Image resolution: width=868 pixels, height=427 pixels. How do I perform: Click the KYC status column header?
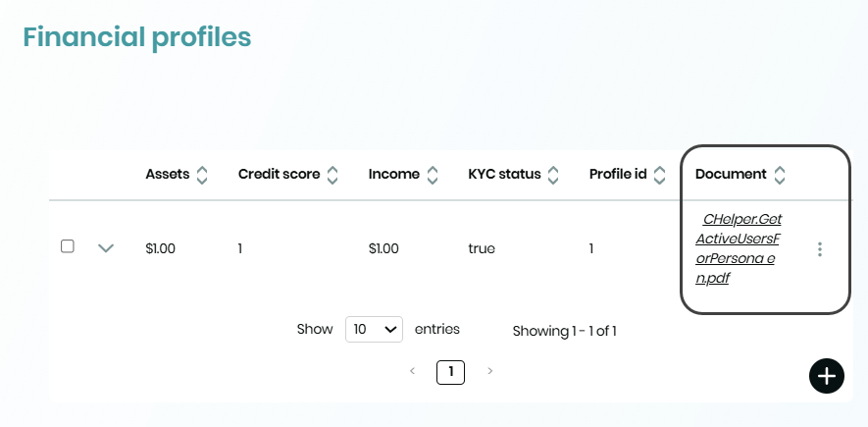(504, 175)
